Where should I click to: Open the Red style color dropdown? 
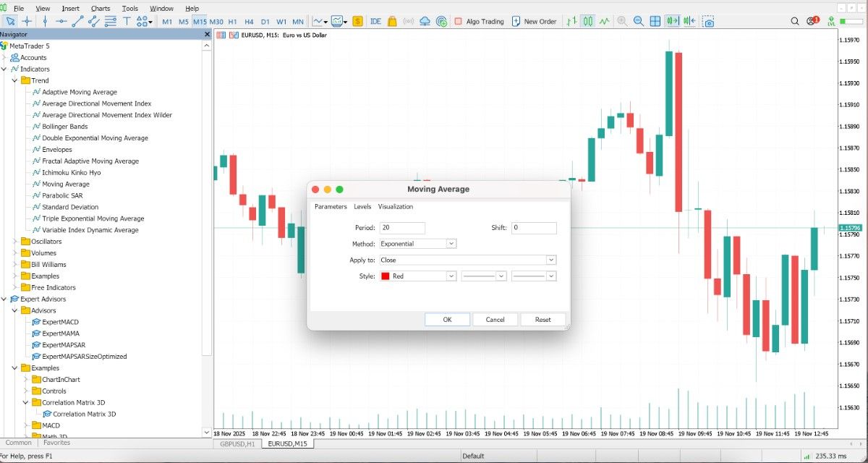coord(418,276)
